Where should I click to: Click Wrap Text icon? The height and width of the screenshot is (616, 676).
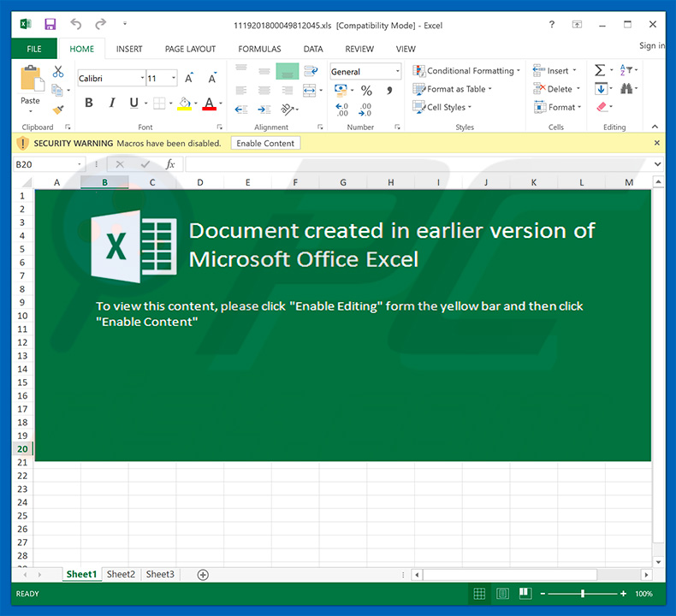coord(311,71)
